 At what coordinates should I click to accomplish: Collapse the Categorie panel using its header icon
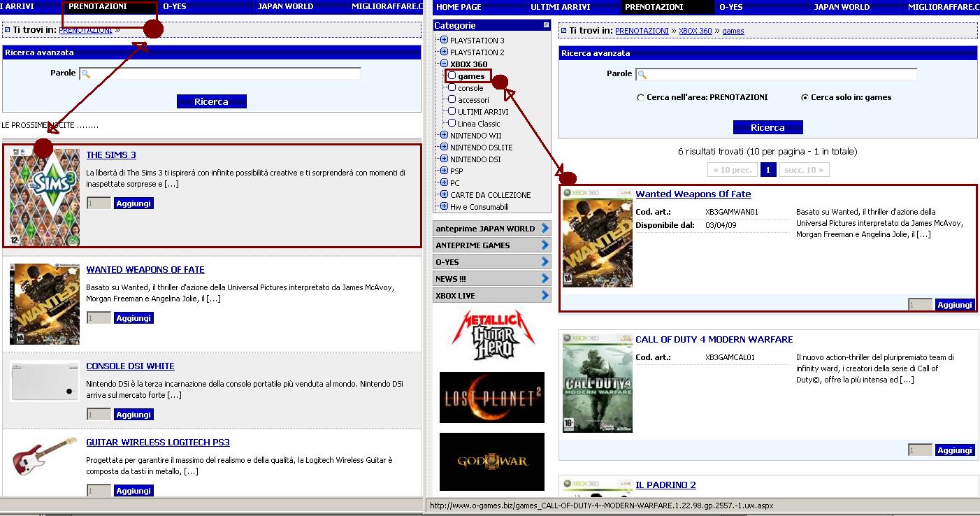tap(547, 25)
